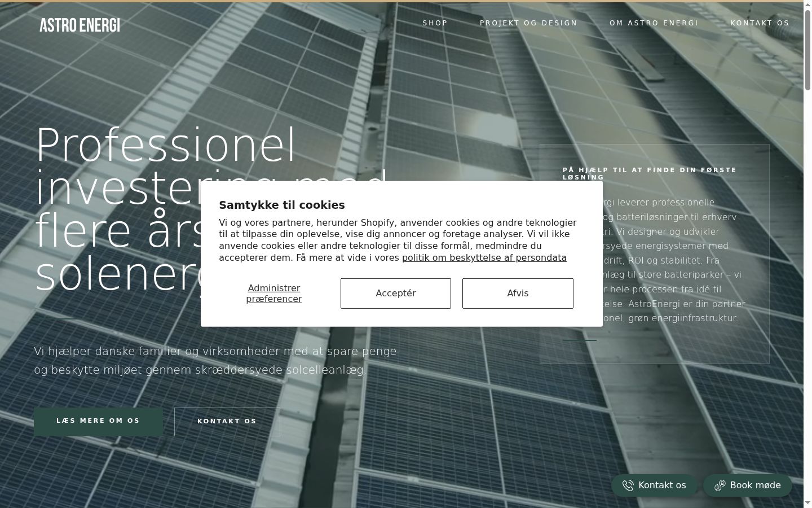Image resolution: width=812 pixels, height=508 pixels.
Task: Click the Læs mere om os button
Action: click(98, 421)
